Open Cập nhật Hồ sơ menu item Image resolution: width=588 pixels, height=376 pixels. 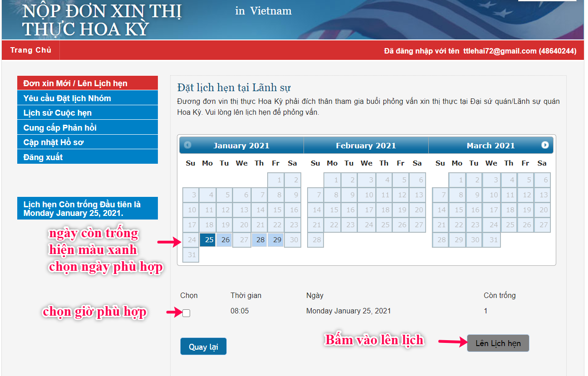point(88,142)
